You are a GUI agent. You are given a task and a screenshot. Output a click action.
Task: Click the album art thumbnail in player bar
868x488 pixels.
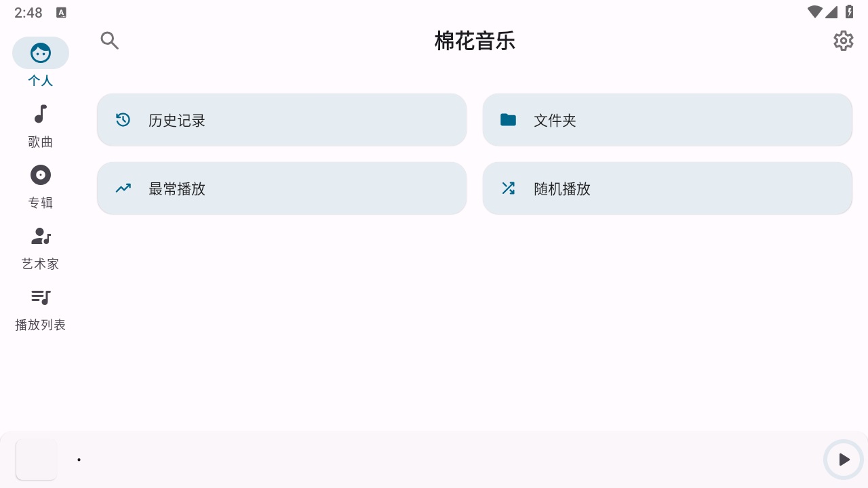36,460
